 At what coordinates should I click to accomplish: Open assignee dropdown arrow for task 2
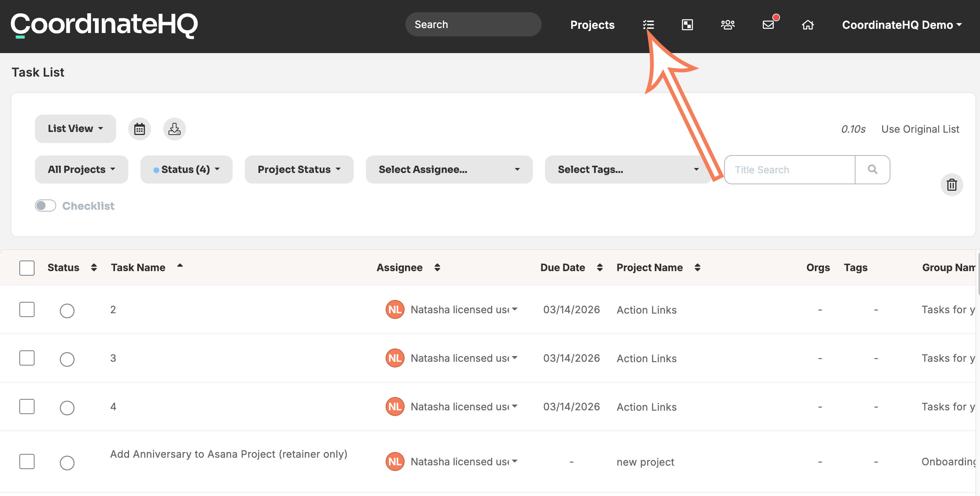click(515, 309)
